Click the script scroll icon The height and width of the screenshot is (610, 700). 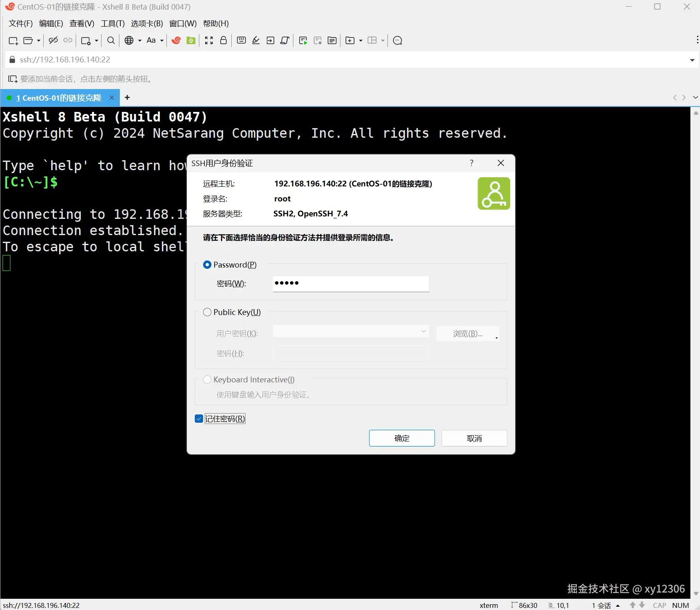point(285,40)
